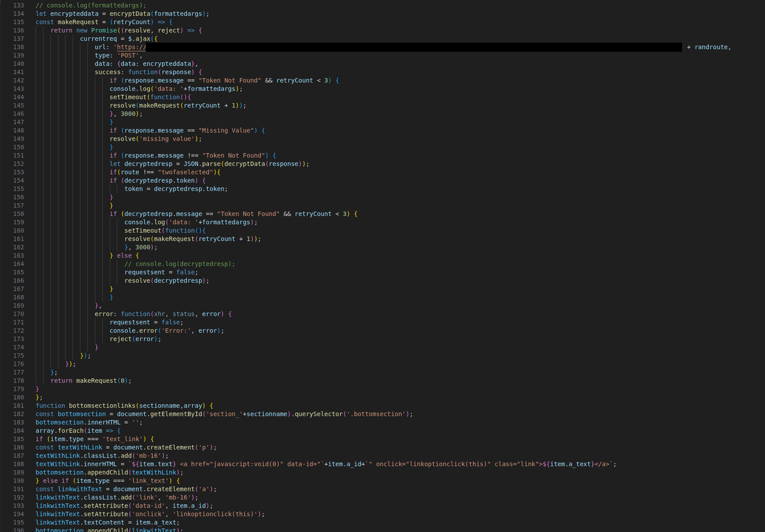Click line number 138 in the gutter
Image resolution: width=765 pixels, height=532 pixels.
click(18, 47)
